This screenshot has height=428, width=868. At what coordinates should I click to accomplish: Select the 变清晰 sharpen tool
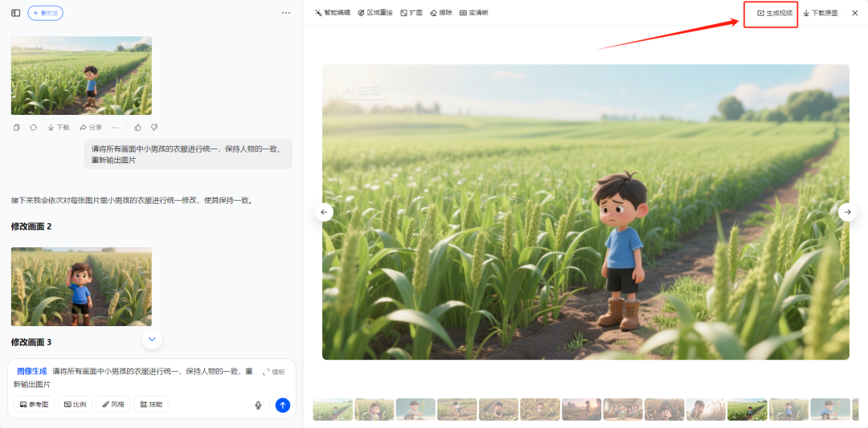click(474, 13)
